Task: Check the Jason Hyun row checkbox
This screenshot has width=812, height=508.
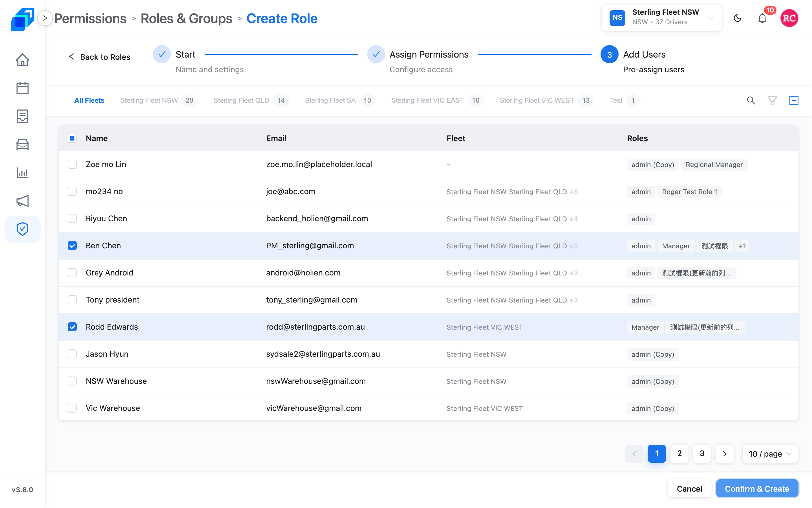Action: (x=72, y=354)
